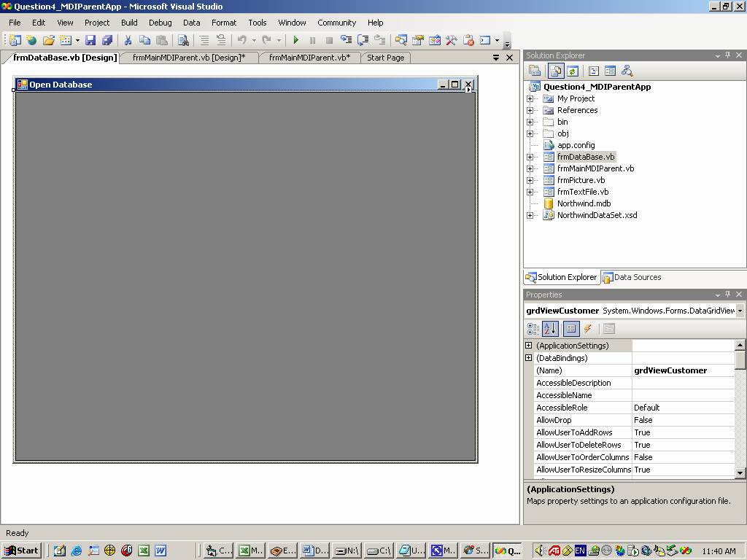
Task: Open the Debug menu
Action: (160, 23)
